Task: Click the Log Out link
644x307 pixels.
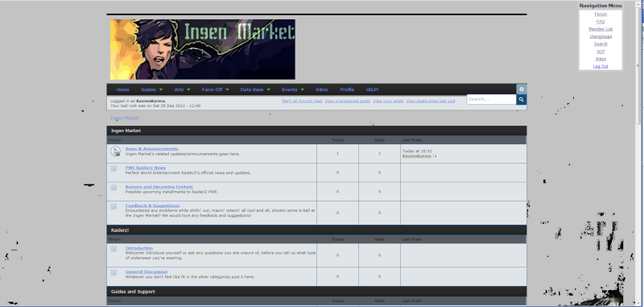Action: pyautogui.click(x=601, y=66)
